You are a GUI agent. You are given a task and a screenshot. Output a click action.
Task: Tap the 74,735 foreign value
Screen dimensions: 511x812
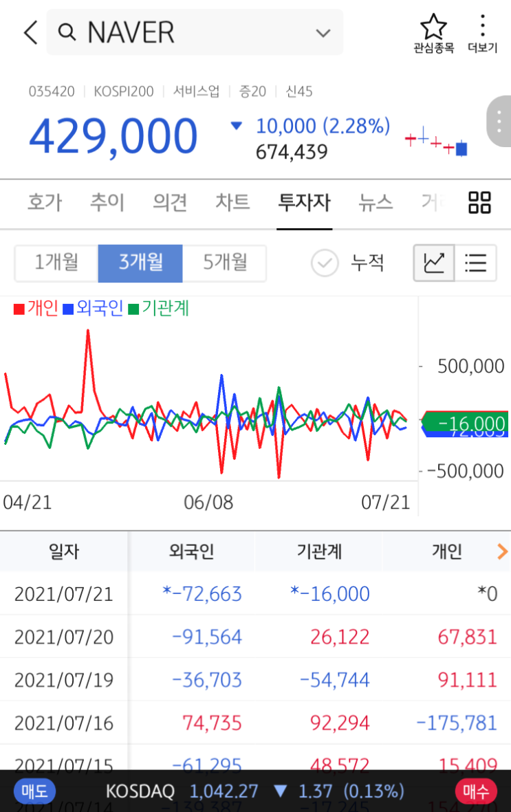point(212,723)
